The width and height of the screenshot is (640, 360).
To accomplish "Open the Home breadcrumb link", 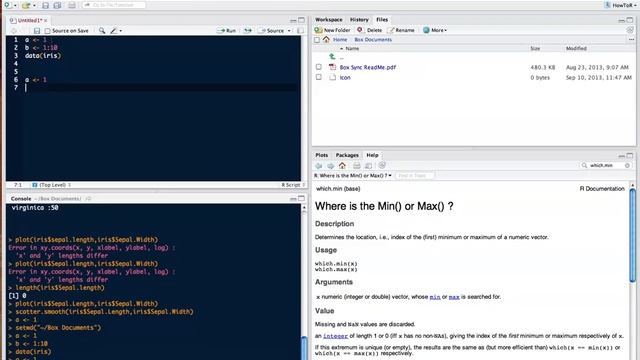I will (x=340, y=40).
